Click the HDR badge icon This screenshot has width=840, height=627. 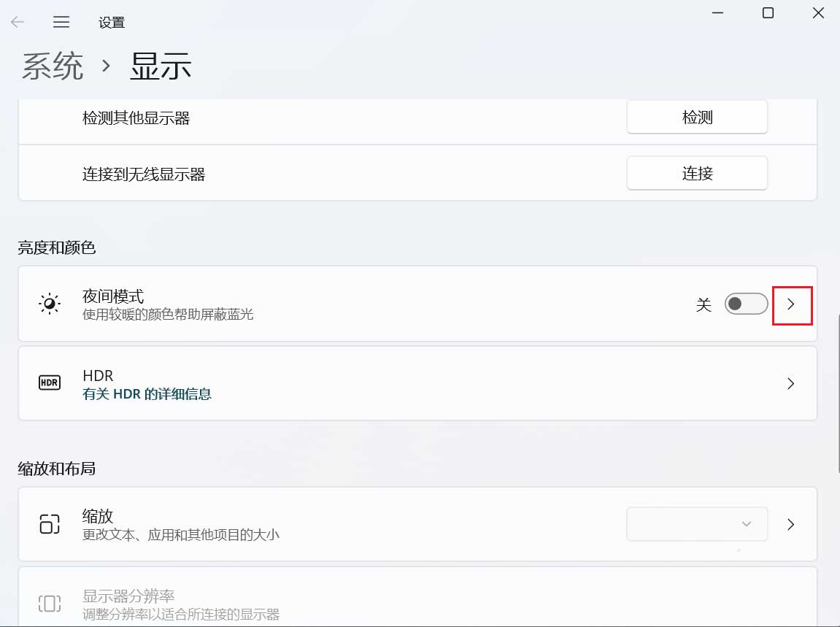pyautogui.click(x=49, y=382)
